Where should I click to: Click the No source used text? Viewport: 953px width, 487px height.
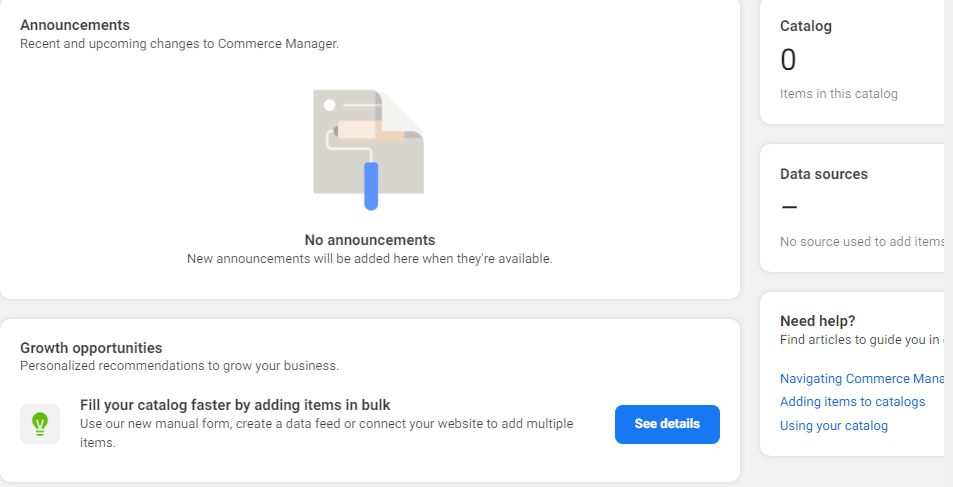pos(861,242)
